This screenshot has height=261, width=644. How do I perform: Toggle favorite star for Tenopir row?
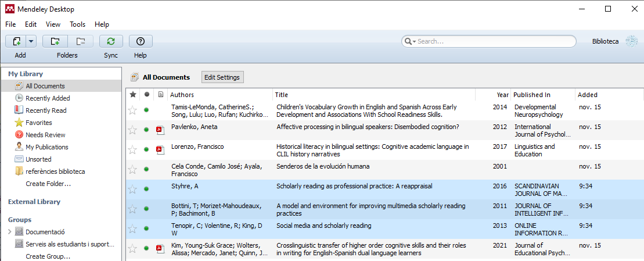click(132, 228)
